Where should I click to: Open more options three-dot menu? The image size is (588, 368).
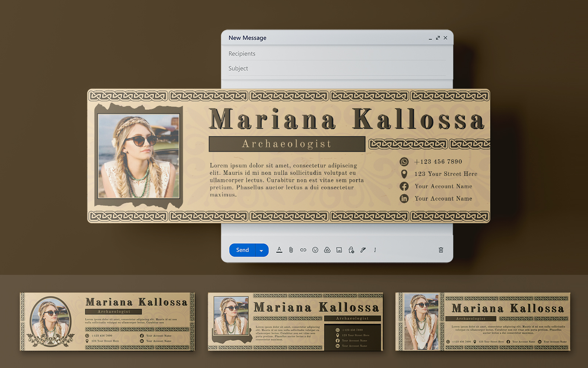(375, 250)
